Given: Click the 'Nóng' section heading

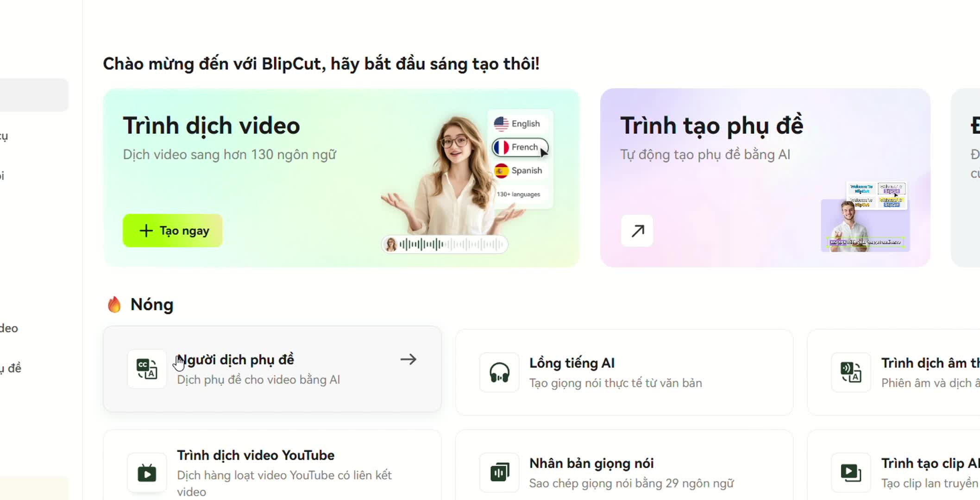Looking at the screenshot, I should (152, 305).
